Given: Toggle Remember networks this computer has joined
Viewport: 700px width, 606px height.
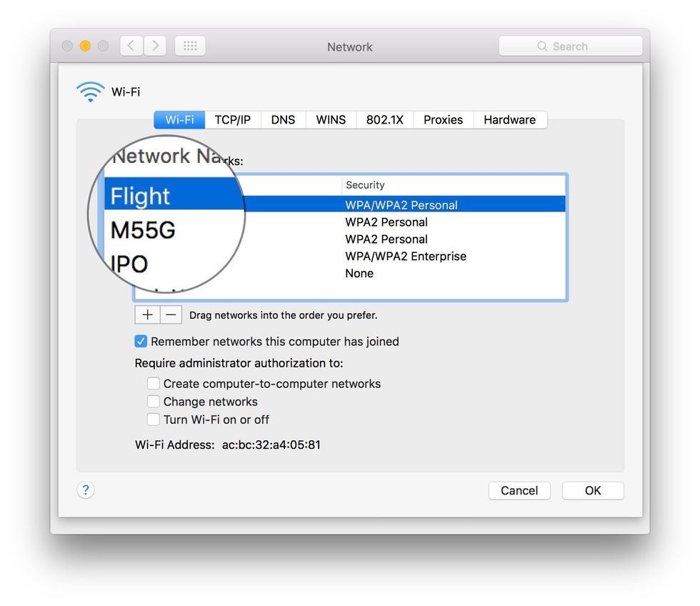Looking at the screenshot, I should pyautogui.click(x=141, y=341).
